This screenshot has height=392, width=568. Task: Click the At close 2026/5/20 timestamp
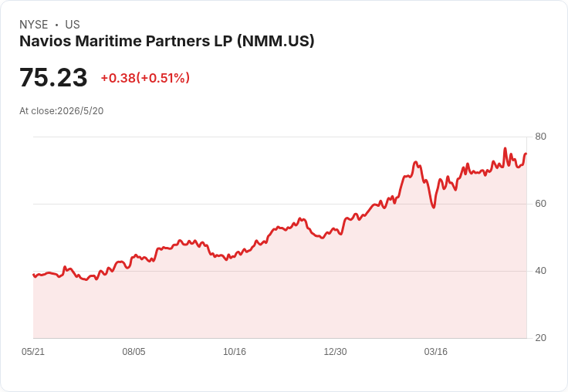click(62, 111)
